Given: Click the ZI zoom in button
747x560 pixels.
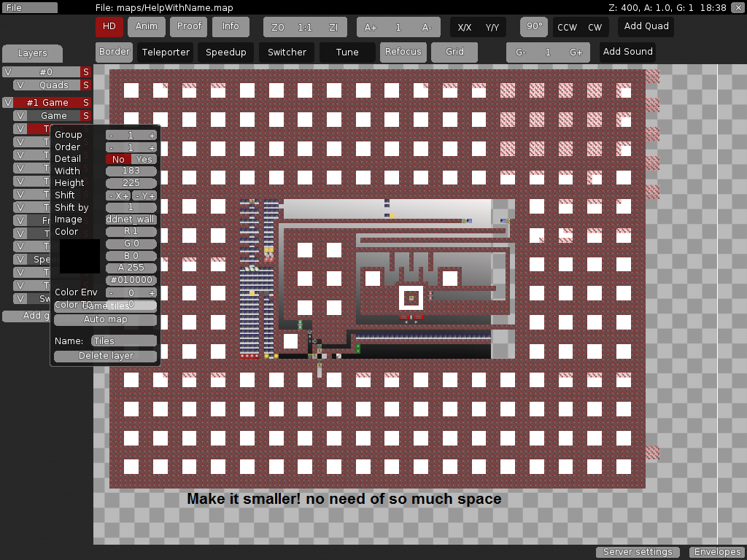Looking at the screenshot, I should pyautogui.click(x=333, y=27).
